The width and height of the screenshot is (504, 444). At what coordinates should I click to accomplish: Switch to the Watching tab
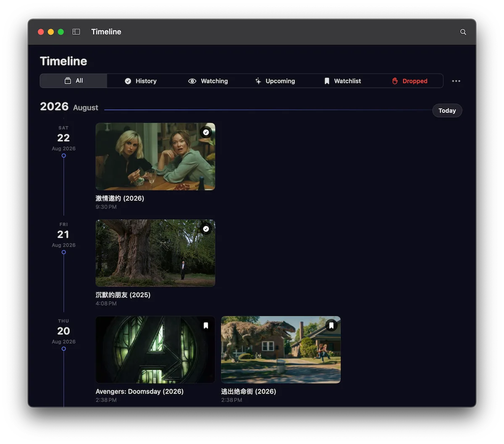click(208, 81)
